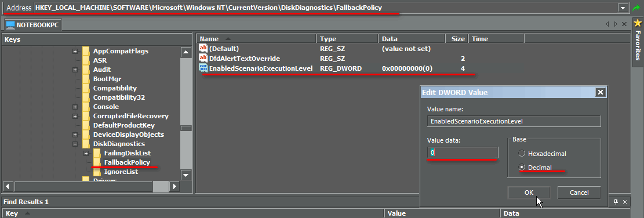Expand the DeviceDisplayObjects key
This screenshot has width=644, height=218.
[x=75, y=135]
